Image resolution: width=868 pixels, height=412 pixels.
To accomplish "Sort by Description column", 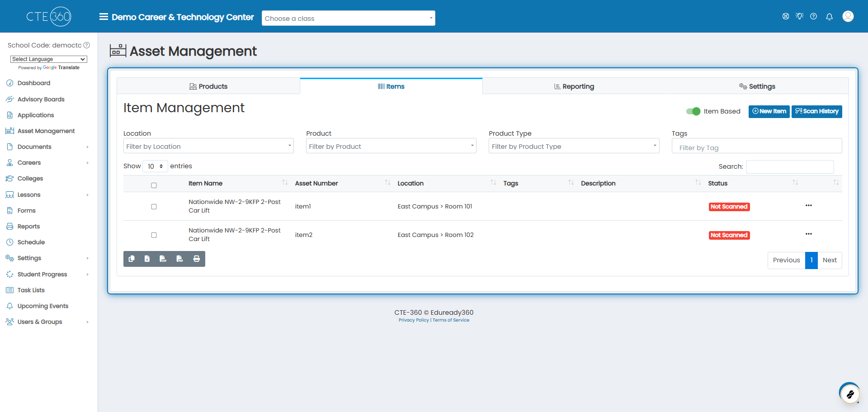I will click(x=641, y=183).
